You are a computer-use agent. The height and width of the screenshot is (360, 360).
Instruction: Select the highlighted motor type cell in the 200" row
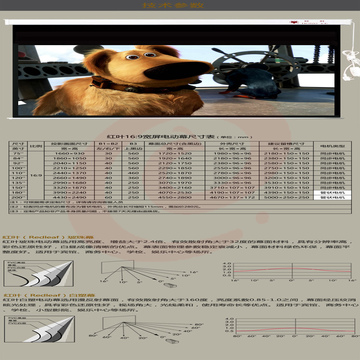pos(332,198)
